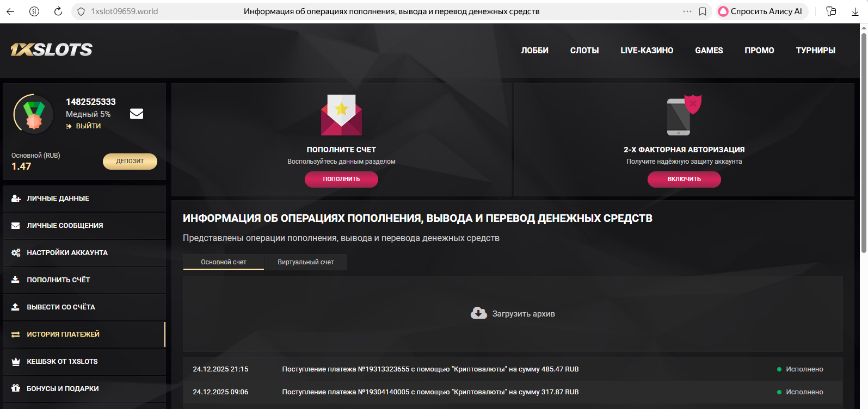
Task: Open the three-dot page options menu
Action: coord(687,11)
